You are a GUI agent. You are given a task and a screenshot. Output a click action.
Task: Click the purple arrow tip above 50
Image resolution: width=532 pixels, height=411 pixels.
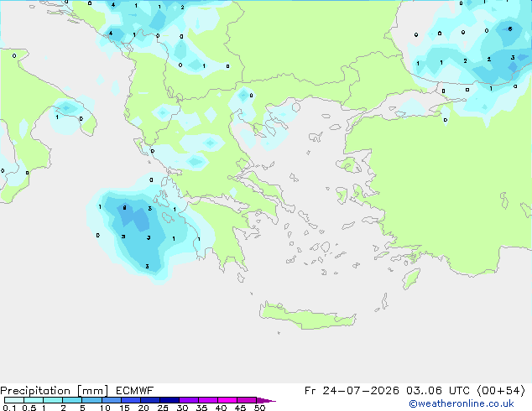pyautogui.click(x=266, y=400)
